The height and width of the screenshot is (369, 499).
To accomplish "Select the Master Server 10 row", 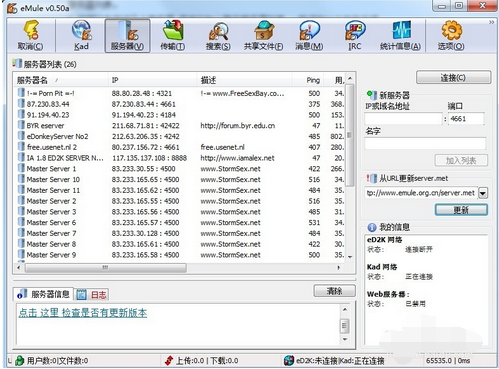I will pos(180,179).
